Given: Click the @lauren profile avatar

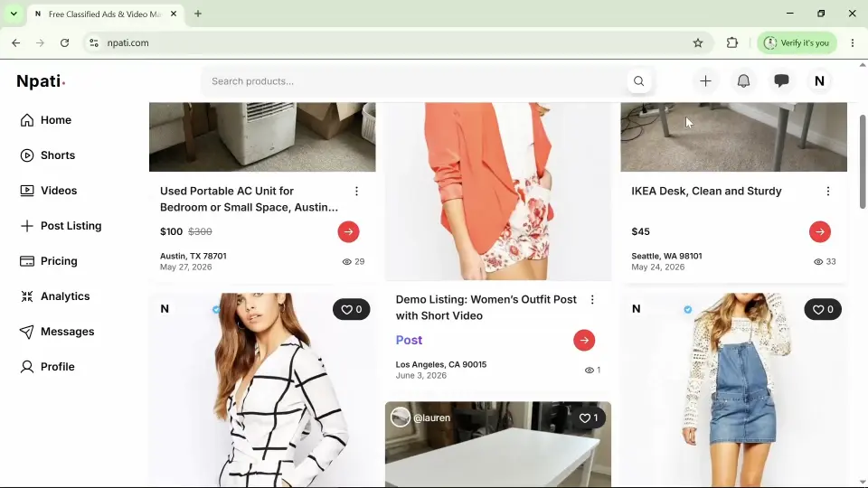Looking at the screenshot, I should click(x=401, y=418).
